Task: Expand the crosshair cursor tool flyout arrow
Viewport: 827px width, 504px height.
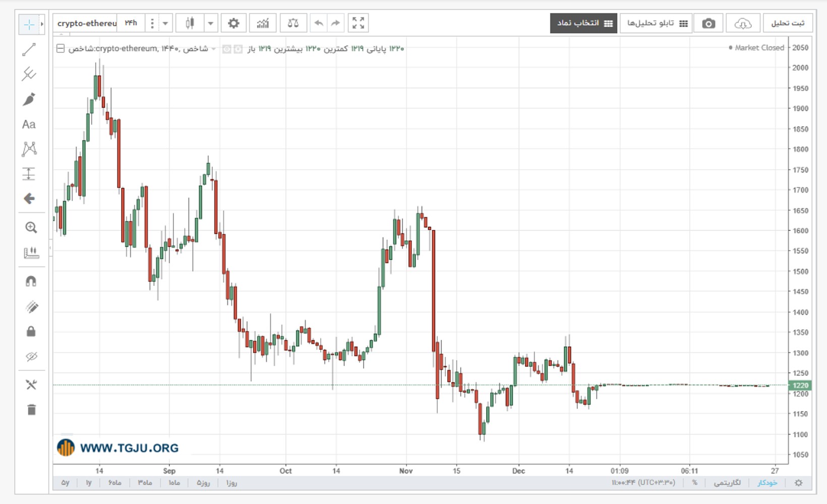Action: (42, 24)
